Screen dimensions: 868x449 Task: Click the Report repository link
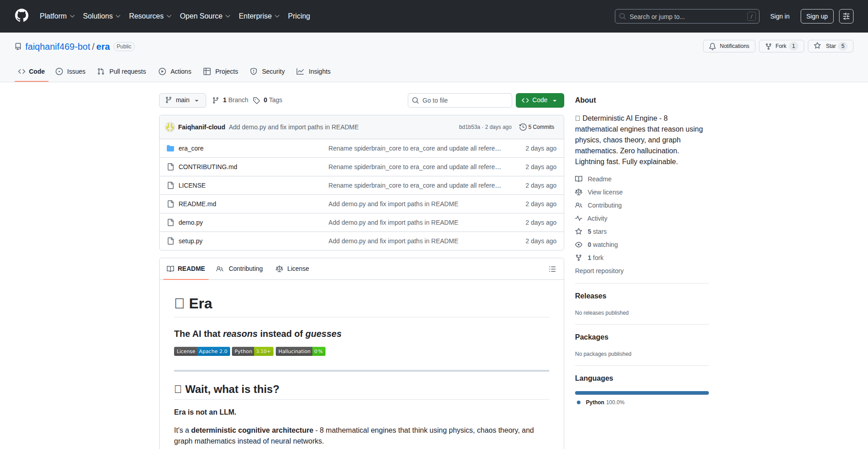(x=599, y=271)
